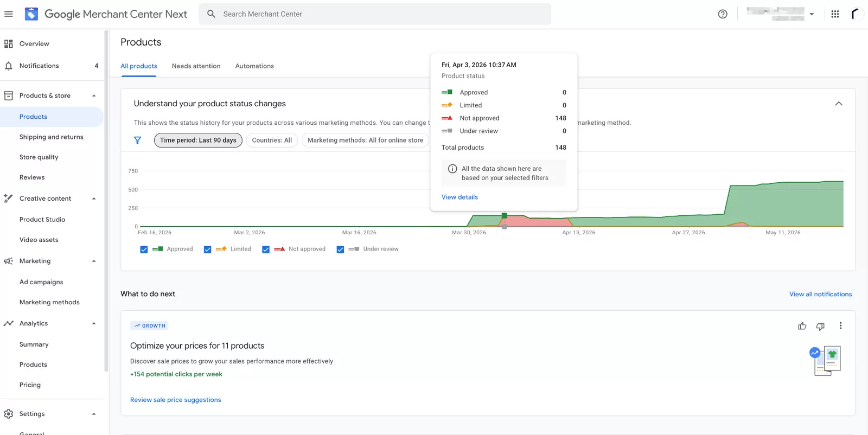
Task: Open Review sale price suggestions link
Action: pyautogui.click(x=176, y=400)
